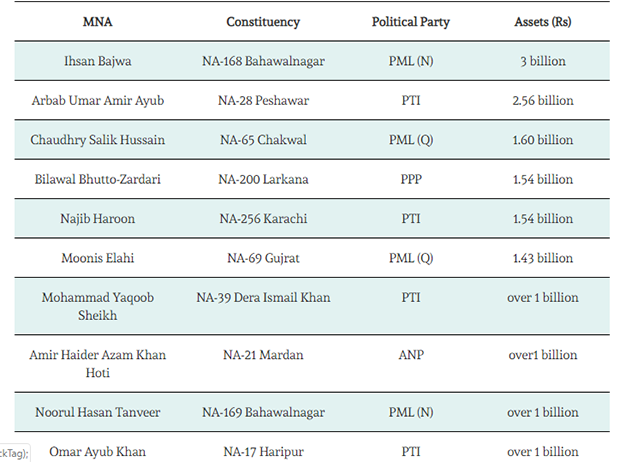620x462 pixels.
Task: Select the NA-28 Peshawar constituency cell
Action: coord(263,100)
